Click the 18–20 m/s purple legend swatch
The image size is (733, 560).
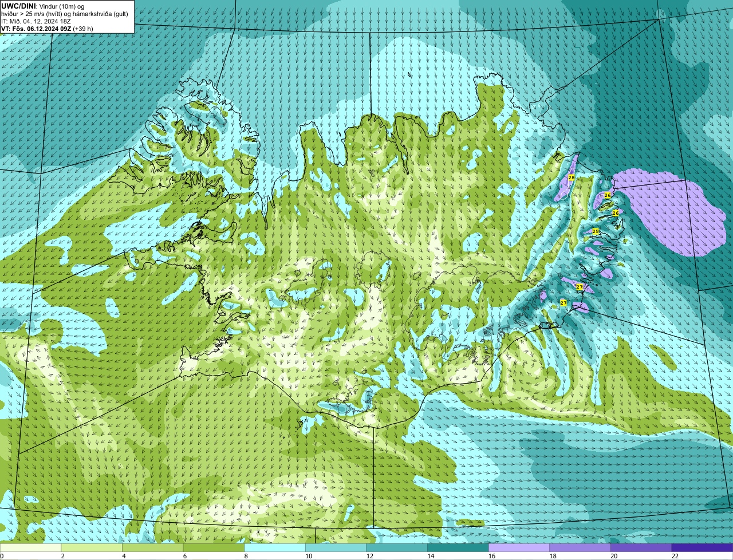click(x=580, y=548)
